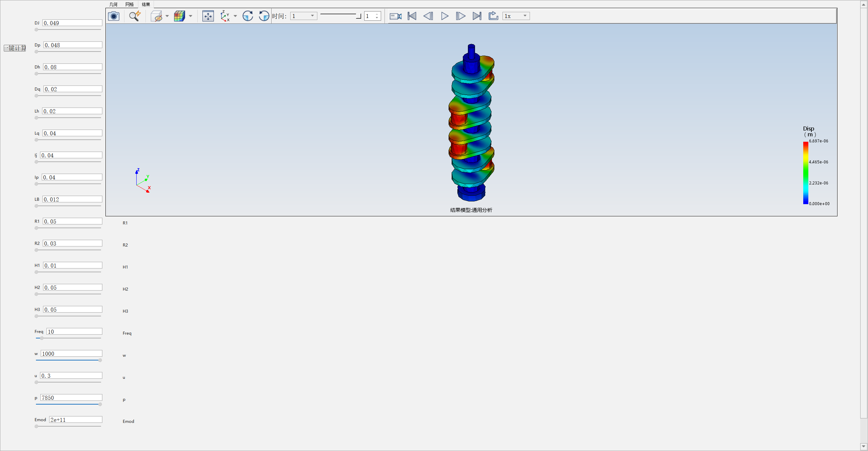Play the result animation
Viewport: 868px width, 451px height.
445,16
